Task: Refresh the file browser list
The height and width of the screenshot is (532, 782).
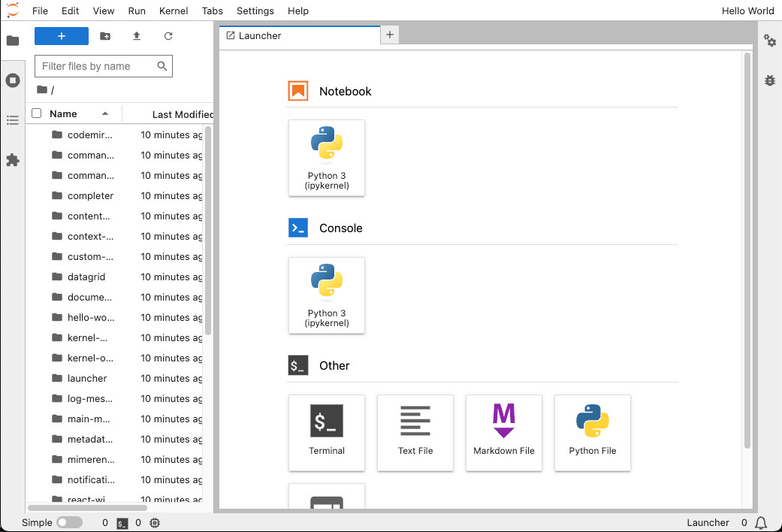Action: 168,36
